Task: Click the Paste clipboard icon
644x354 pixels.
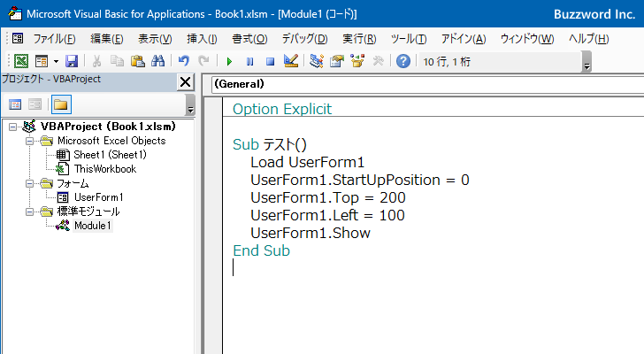Action: click(x=138, y=61)
